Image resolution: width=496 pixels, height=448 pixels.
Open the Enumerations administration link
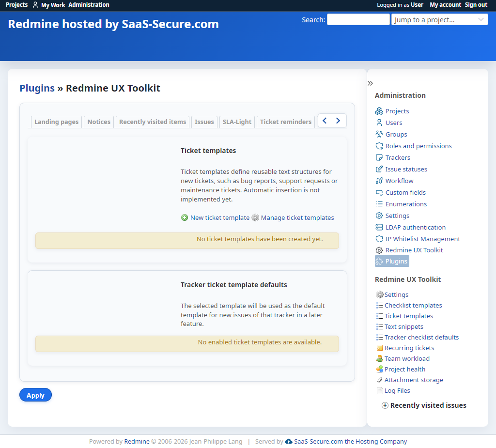406,204
